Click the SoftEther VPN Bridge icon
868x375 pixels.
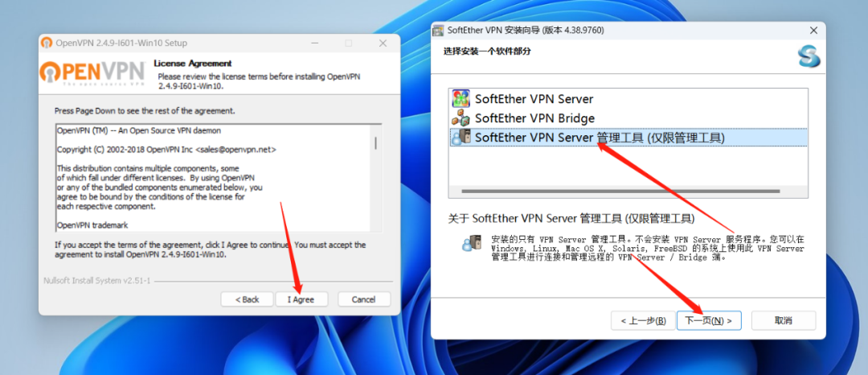tap(461, 118)
